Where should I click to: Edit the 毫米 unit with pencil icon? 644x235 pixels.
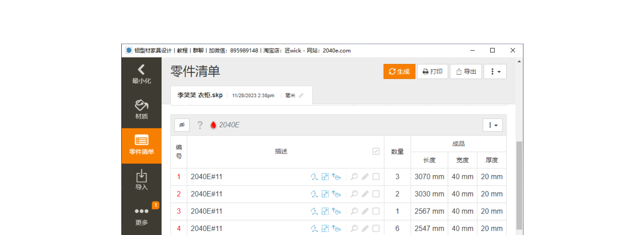[301, 96]
